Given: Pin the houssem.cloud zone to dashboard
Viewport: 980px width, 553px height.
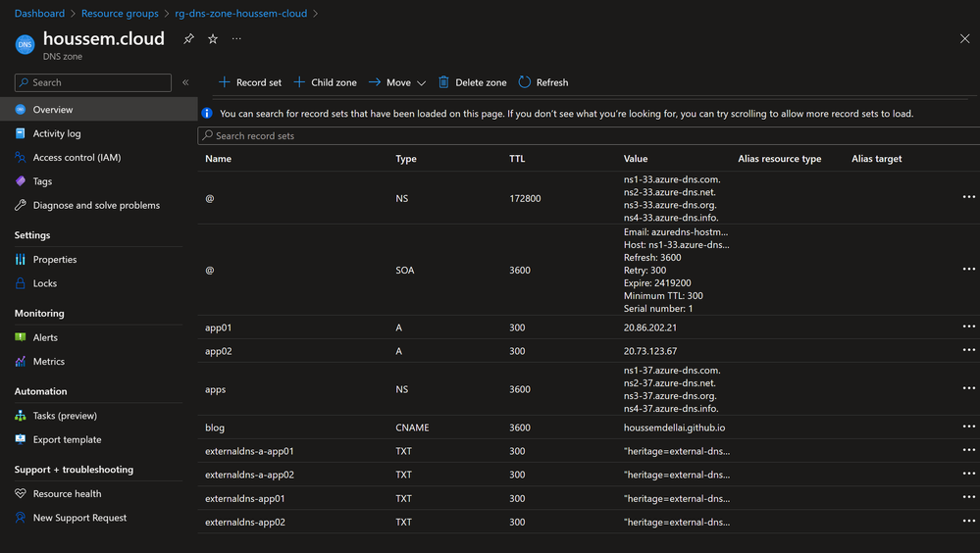Looking at the screenshot, I should [188, 39].
